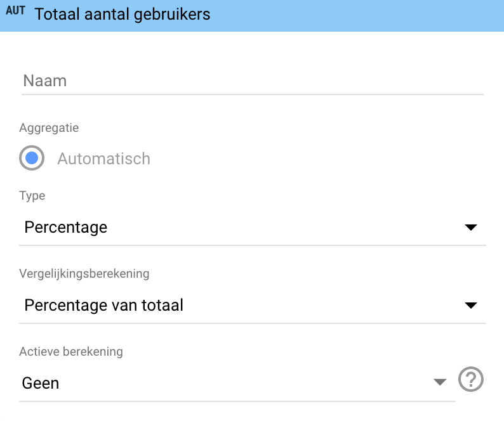The height and width of the screenshot is (421, 504).
Task: Click the arrow of the Type dropdown
Action: click(470, 228)
